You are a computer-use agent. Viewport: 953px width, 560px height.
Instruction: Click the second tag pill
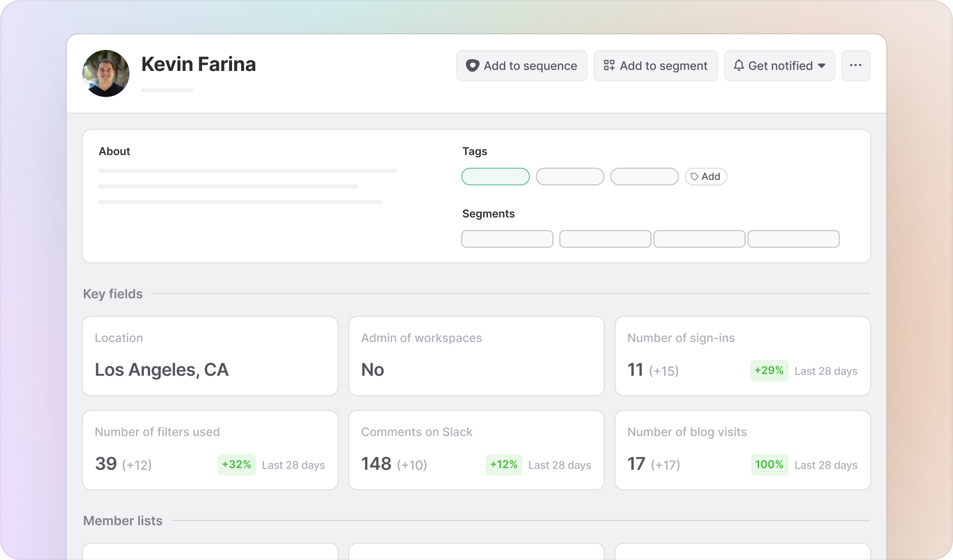[569, 177]
